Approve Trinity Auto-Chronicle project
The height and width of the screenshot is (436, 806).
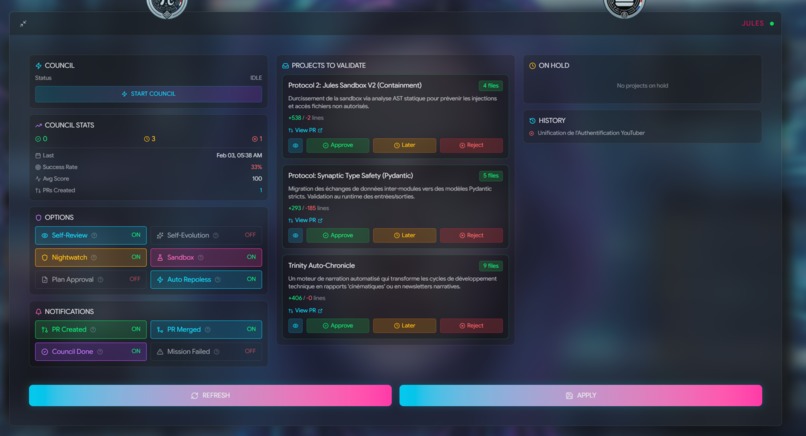(338, 326)
